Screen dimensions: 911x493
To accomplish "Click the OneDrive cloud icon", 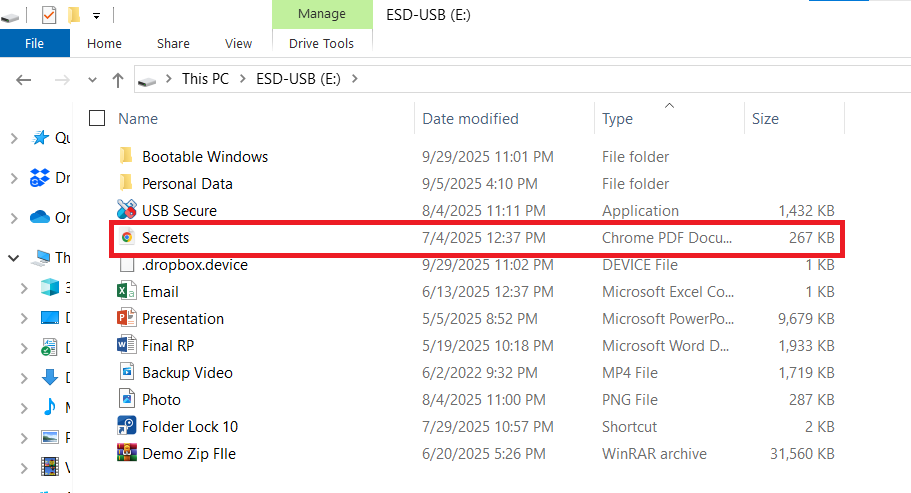I will (x=40, y=217).
